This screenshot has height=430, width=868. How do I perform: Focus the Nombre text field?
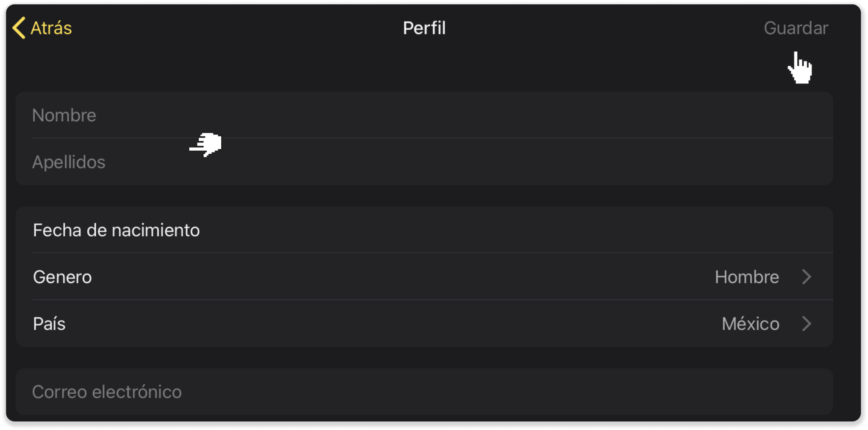(424, 115)
